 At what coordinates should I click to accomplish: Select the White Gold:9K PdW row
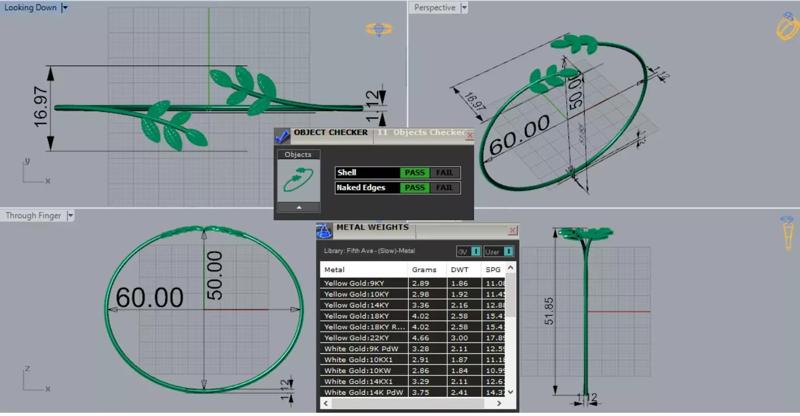click(x=413, y=349)
